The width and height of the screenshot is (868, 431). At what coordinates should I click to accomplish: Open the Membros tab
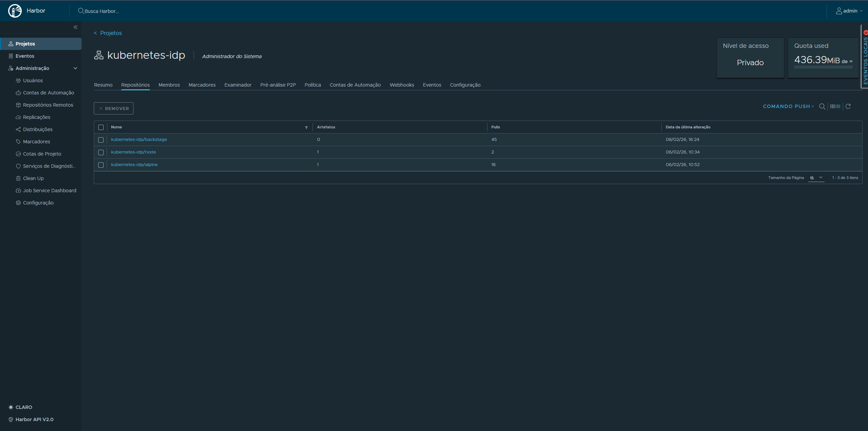click(x=169, y=85)
